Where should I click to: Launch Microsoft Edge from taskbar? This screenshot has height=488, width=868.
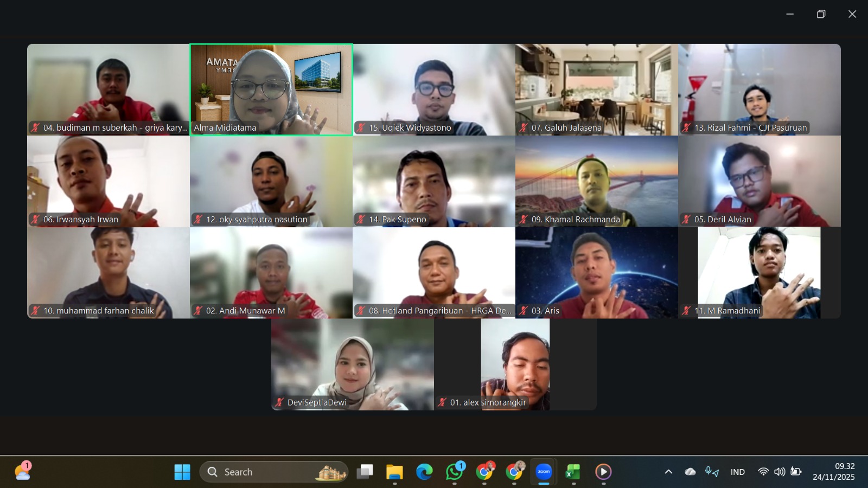point(424,472)
